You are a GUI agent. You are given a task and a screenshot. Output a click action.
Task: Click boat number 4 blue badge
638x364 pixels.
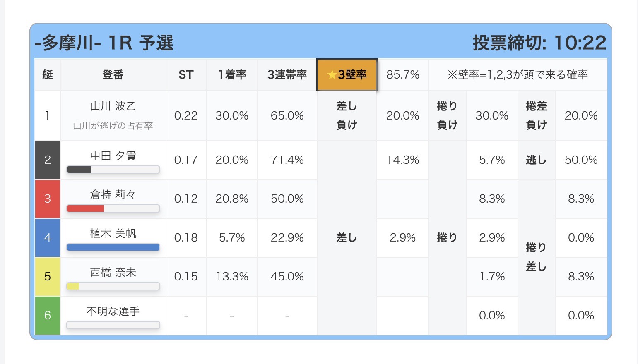[48, 238]
